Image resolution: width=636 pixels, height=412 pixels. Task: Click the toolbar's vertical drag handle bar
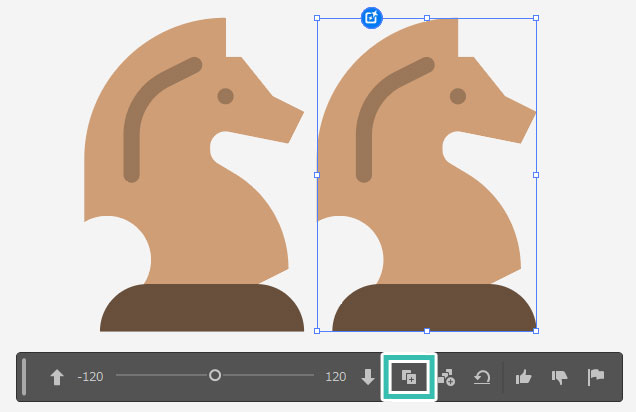pyautogui.click(x=24, y=377)
